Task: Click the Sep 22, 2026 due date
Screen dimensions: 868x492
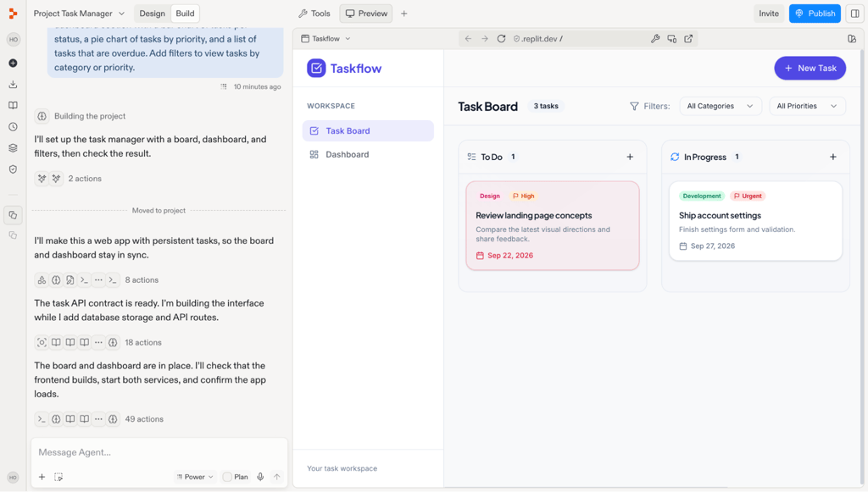Action: tap(504, 256)
